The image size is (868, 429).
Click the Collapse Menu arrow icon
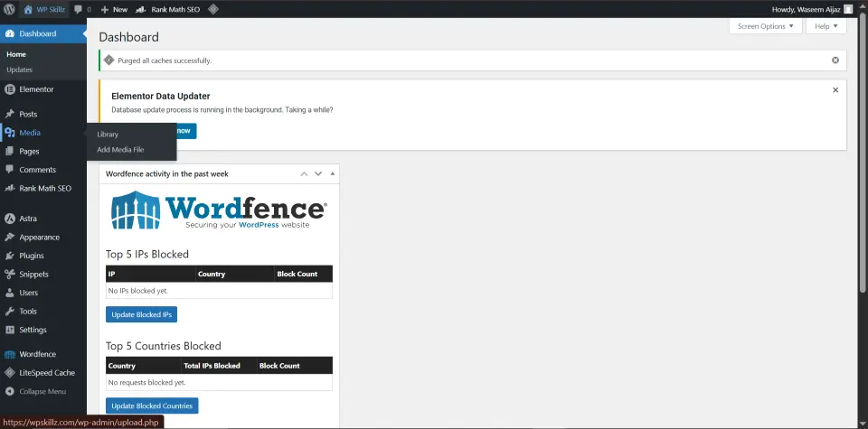(9, 391)
